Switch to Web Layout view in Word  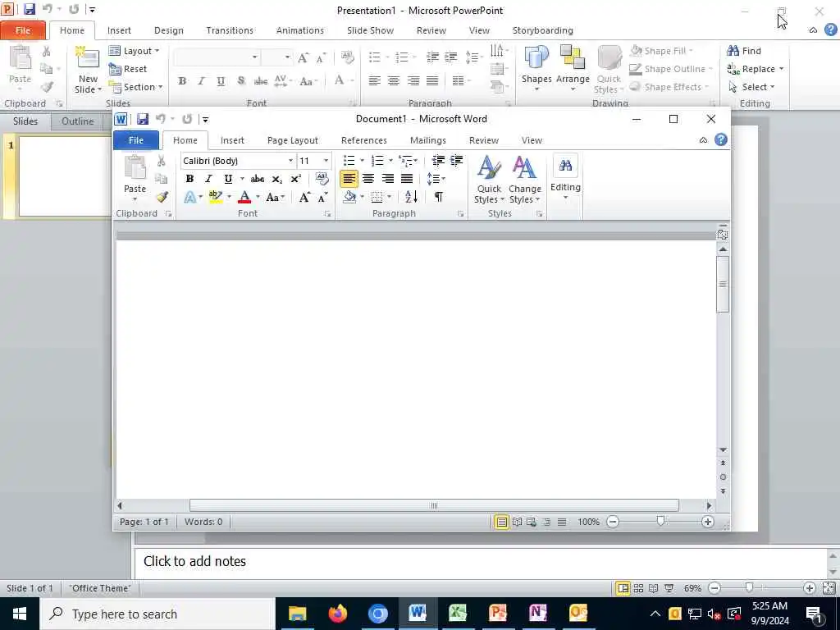(532, 522)
